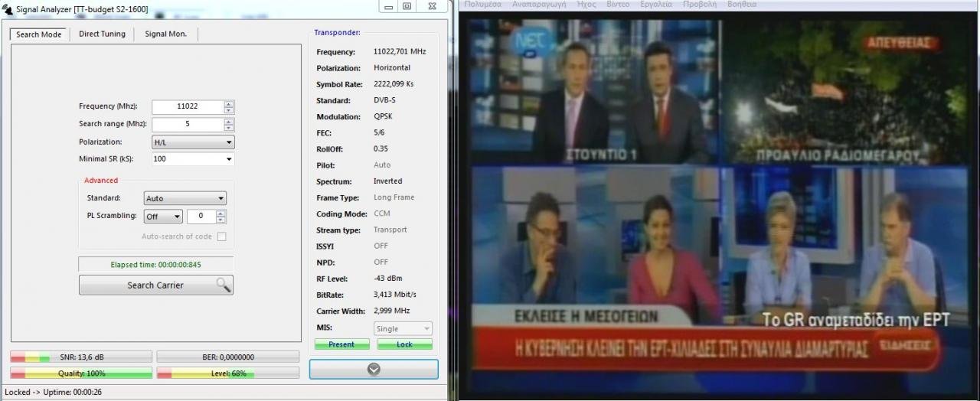980x401 pixels.
Task: Click the BER 0,0000000 meter bar
Action: coord(228,357)
